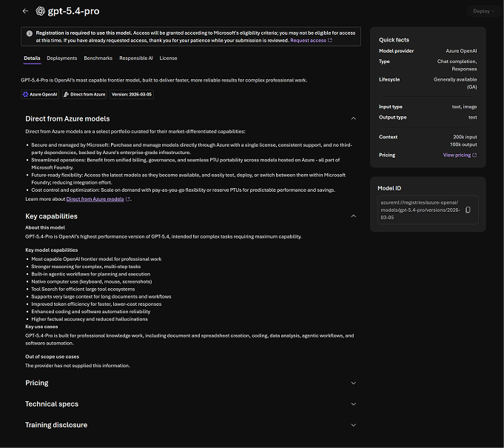This screenshot has width=504, height=448.
Task: Expand the Pricing section
Action: [354, 383]
